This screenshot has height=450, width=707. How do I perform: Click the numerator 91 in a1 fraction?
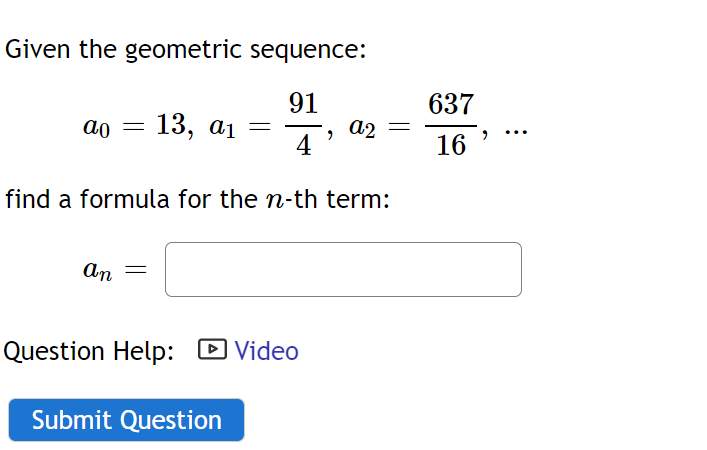[303, 103]
